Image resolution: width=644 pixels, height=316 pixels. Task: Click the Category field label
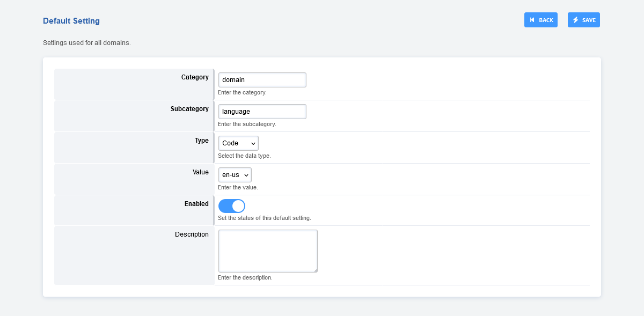195,77
